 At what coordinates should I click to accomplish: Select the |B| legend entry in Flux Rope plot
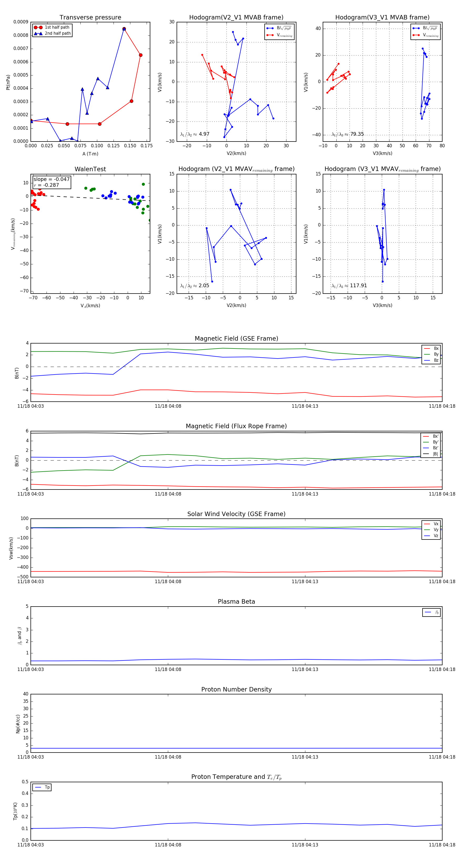pos(431,454)
